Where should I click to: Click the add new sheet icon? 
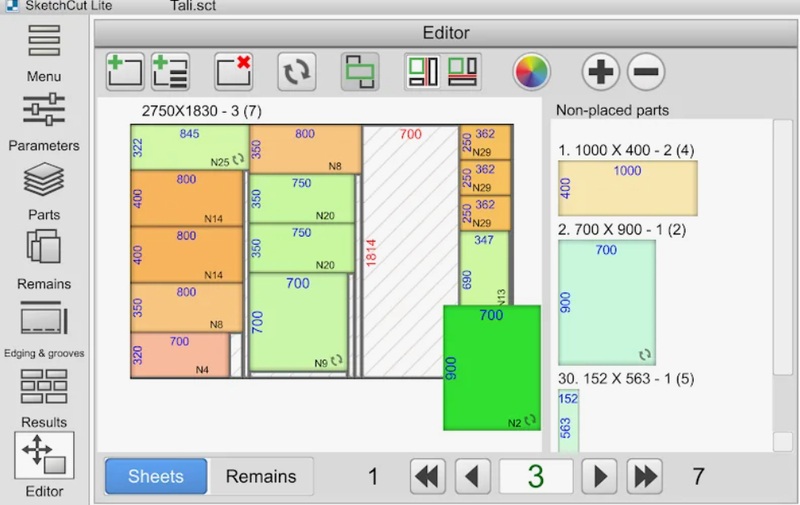[125, 71]
